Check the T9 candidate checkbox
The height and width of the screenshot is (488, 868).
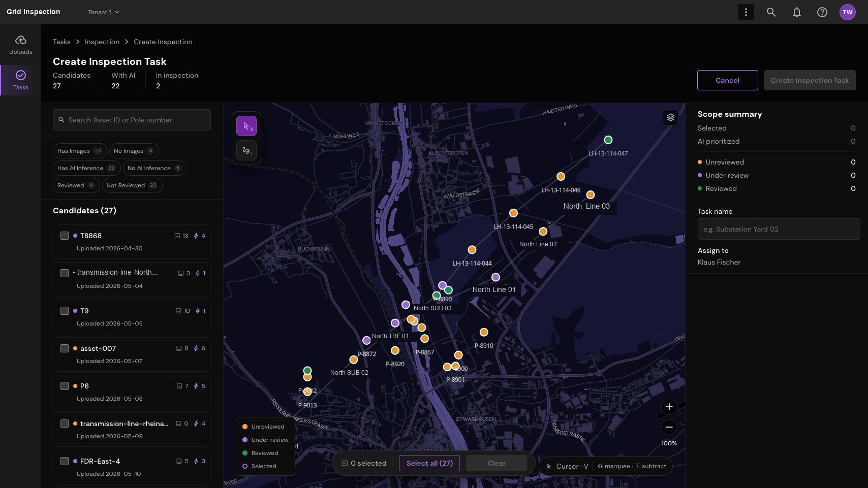point(65,311)
